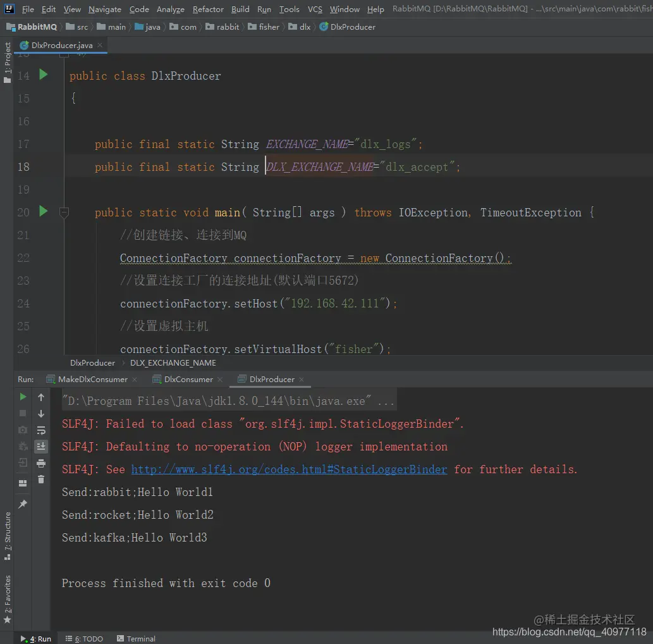Click the Print console output icon

[x=41, y=463]
